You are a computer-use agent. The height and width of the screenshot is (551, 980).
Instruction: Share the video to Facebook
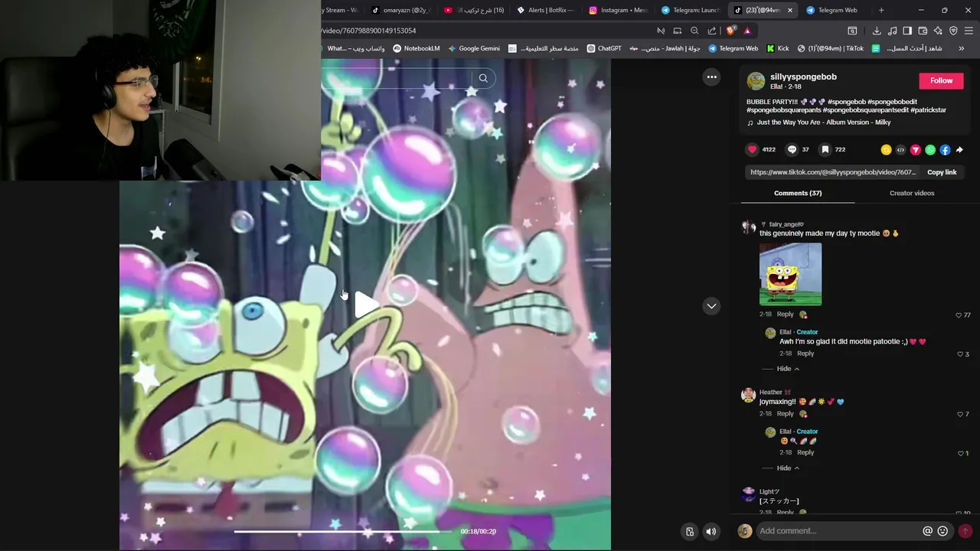945,150
